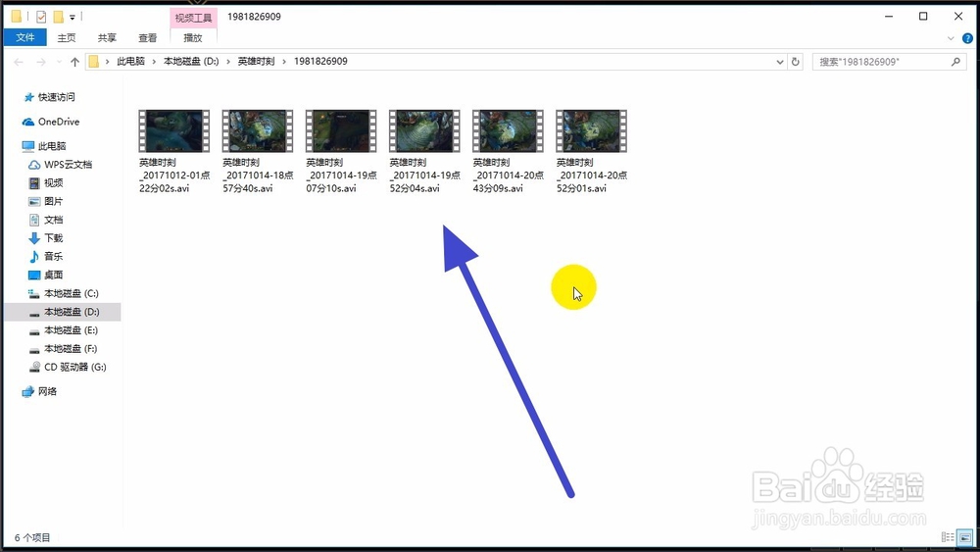The width and height of the screenshot is (980, 552).
Task: Open the 视频 folder in the sidebar
Action: coord(46,183)
